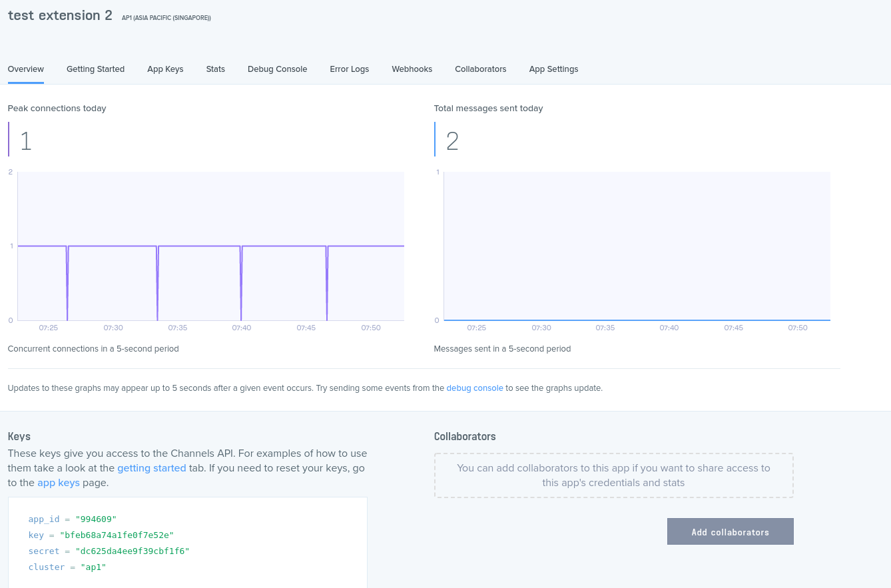Open the Getting Started tab
The width and height of the screenshot is (891, 588).
point(95,69)
